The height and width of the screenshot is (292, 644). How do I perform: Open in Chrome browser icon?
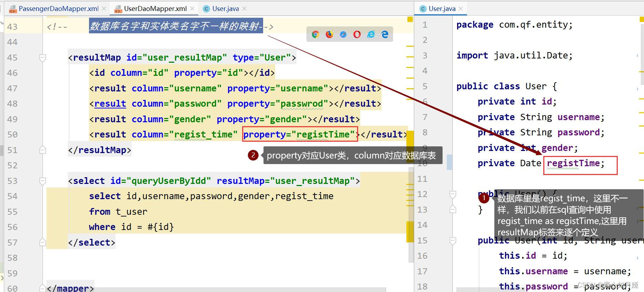315,34
